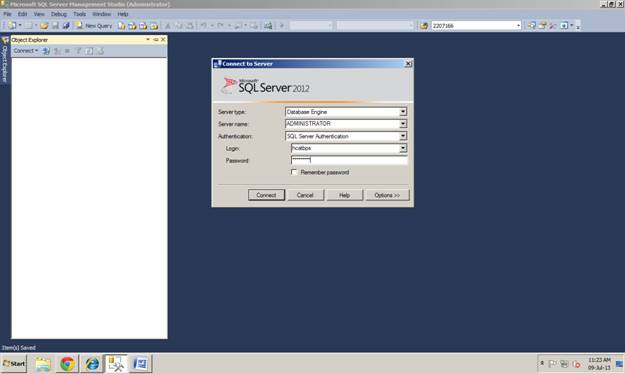Launch Internet Explorer from the taskbar
625x374 pixels.
point(92,364)
